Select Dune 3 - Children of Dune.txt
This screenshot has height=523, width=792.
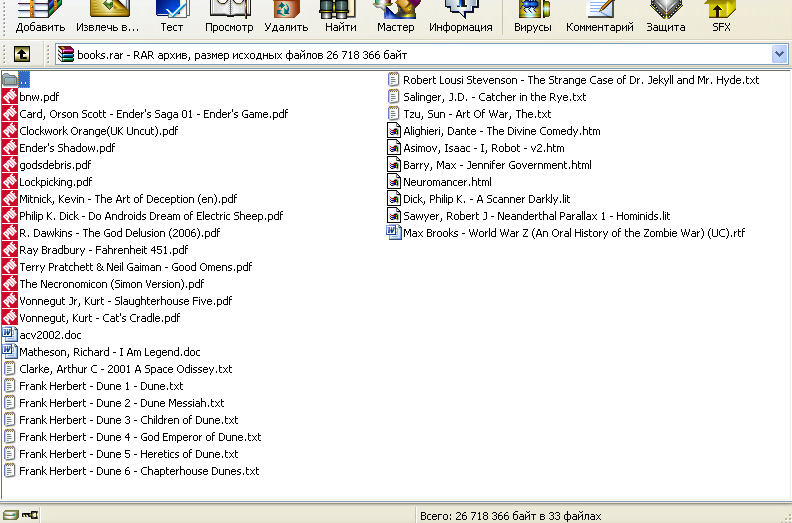pos(129,420)
